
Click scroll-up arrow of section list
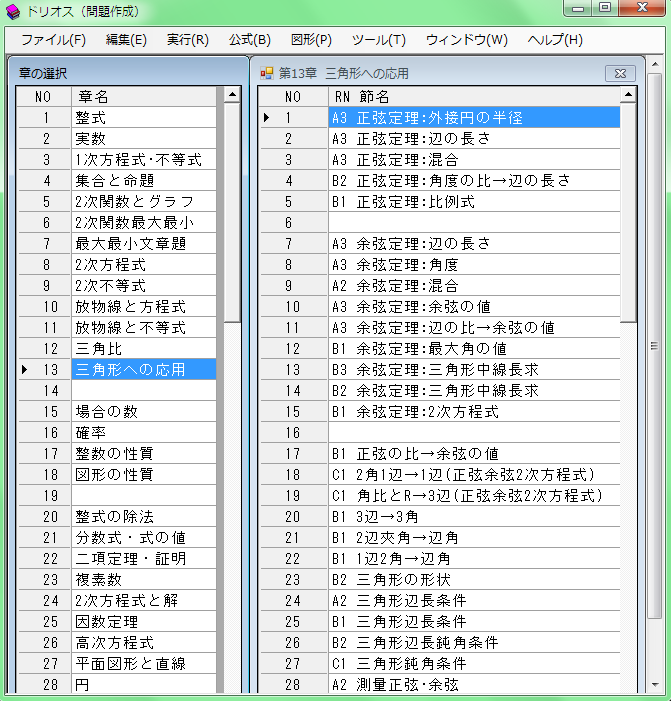(628, 95)
